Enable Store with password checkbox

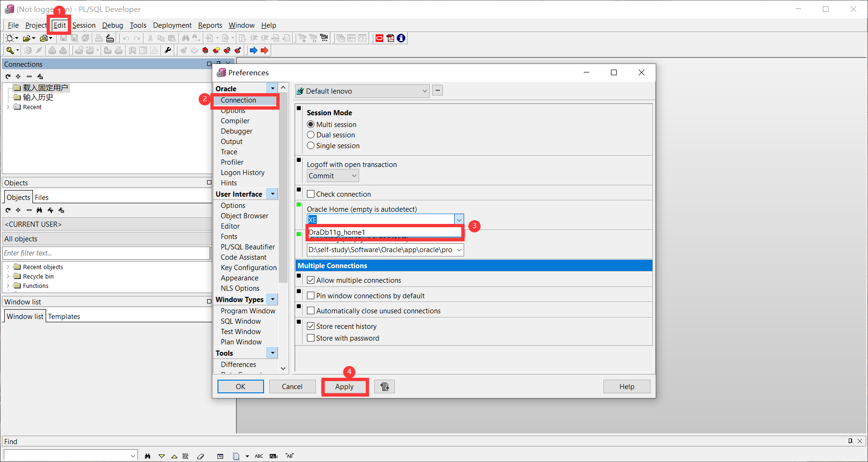coord(311,338)
